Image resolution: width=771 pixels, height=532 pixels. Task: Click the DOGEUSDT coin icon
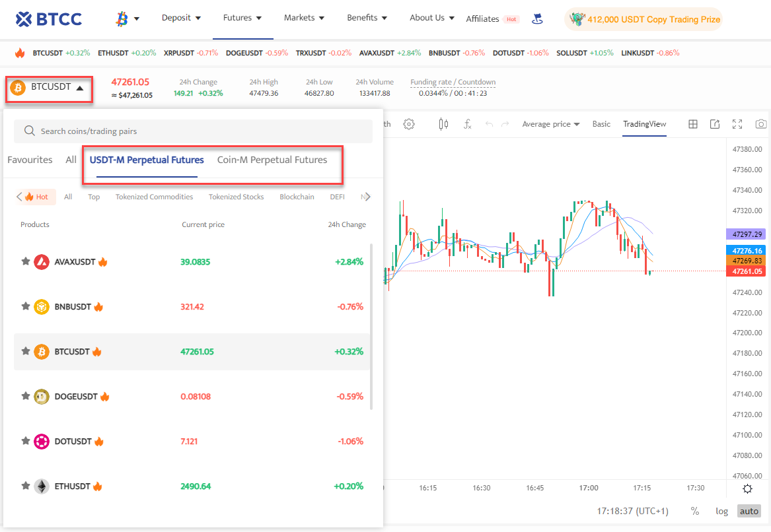42,397
